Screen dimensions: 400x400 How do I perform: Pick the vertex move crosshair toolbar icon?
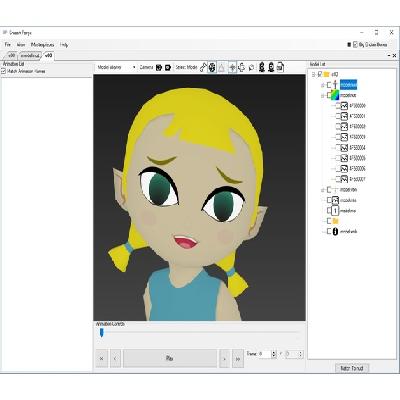coord(232,67)
